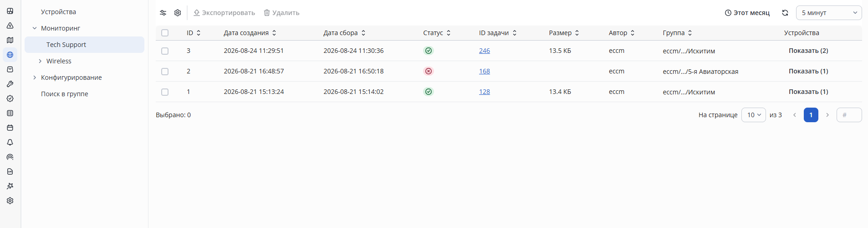The width and height of the screenshot is (868, 228).
Task: Open the bell notifications sidebar icon
Action: (10, 142)
